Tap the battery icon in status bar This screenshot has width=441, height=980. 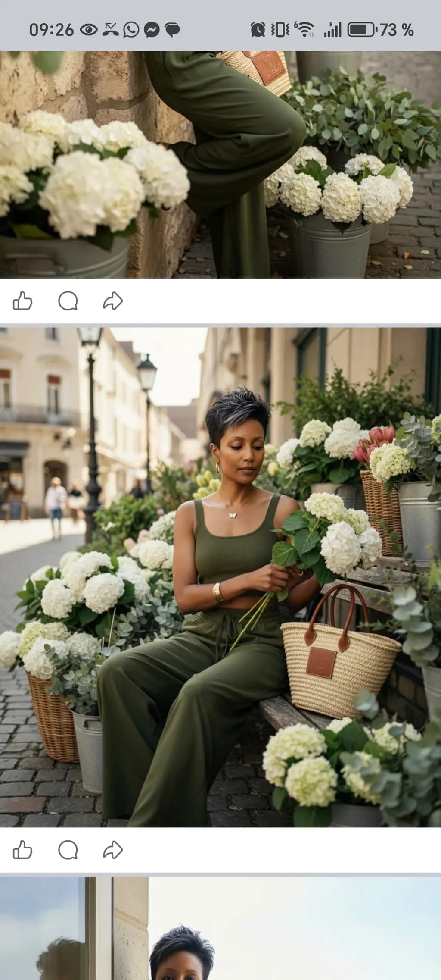click(362, 30)
